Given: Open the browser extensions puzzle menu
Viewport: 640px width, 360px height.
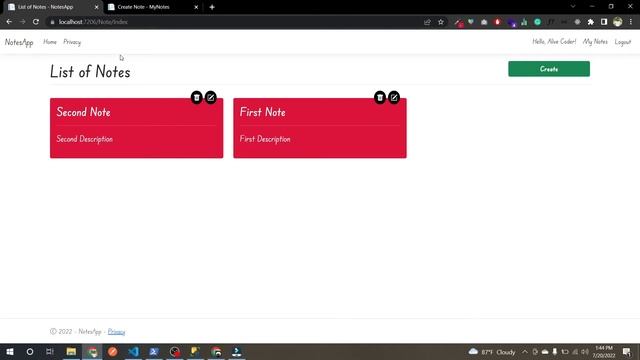Looking at the screenshot, I should pos(591,22).
